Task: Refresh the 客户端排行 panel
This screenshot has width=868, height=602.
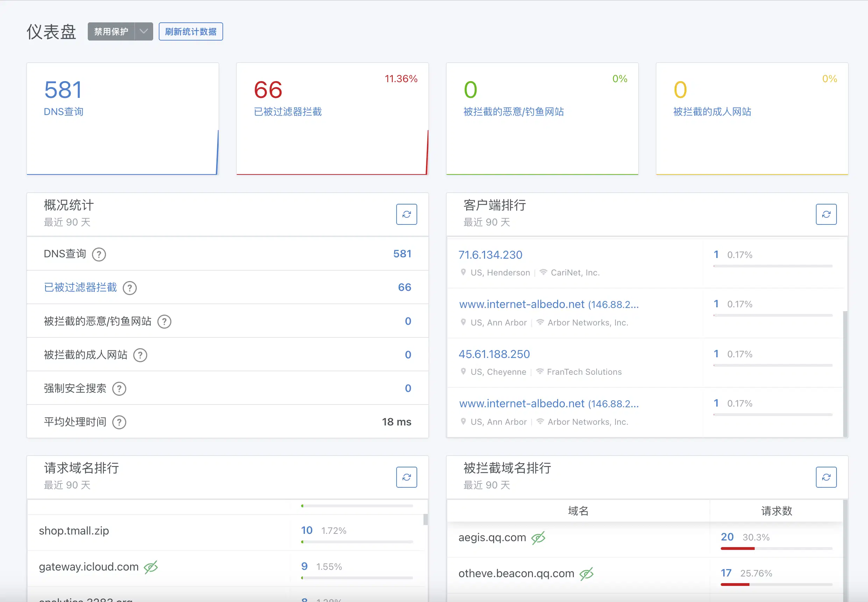Action: click(826, 214)
